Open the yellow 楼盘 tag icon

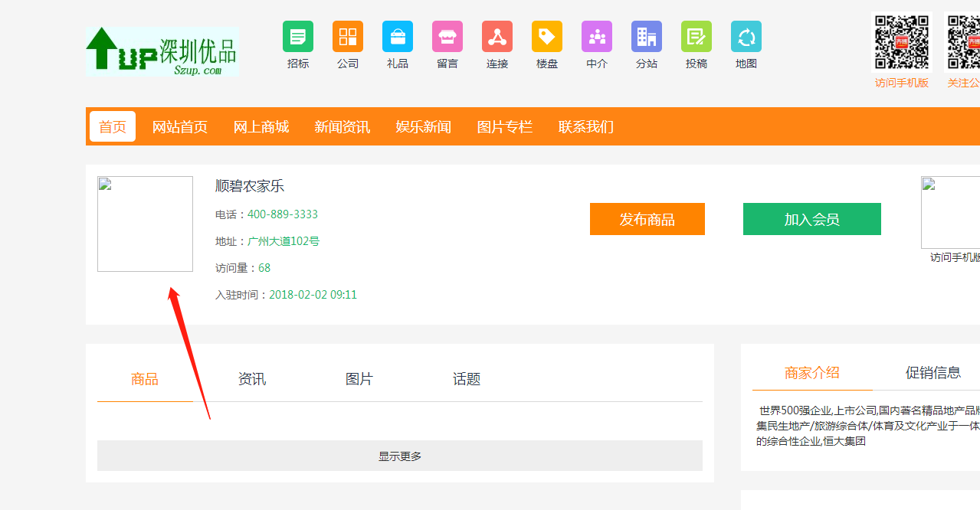tap(547, 37)
